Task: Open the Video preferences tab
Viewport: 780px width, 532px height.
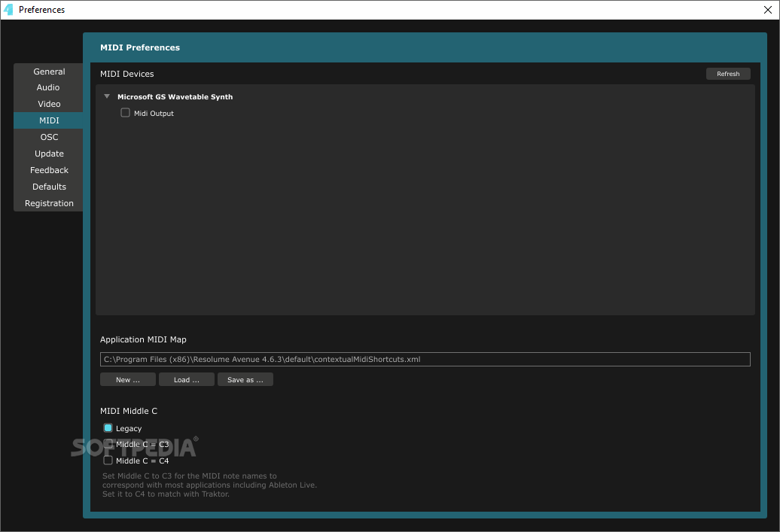Action: click(x=49, y=104)
